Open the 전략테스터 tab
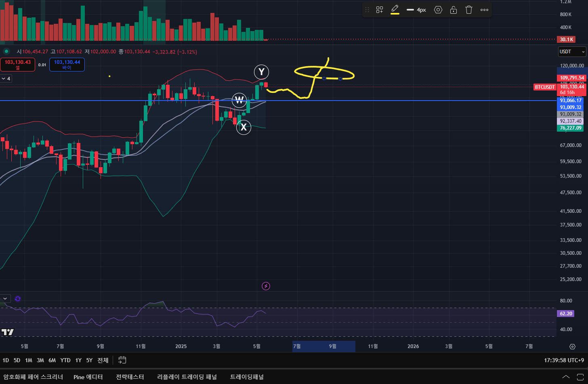Image resolution: width=588 pixels, height=384 pixels. (130, 377)
